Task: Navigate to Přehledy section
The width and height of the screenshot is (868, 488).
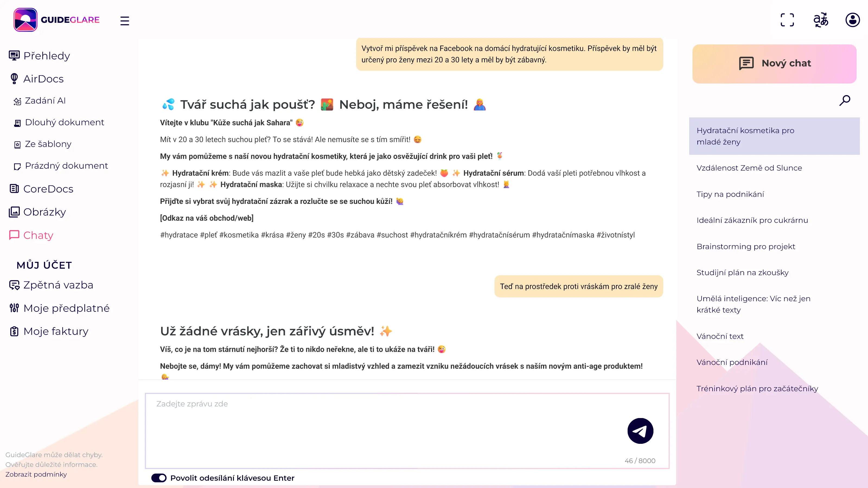Action: click(x=46, y=55)
